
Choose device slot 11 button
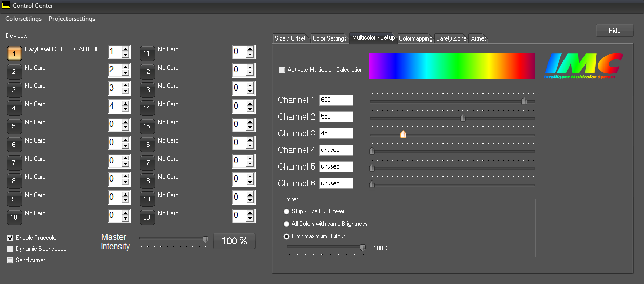(x=147, y=54)
